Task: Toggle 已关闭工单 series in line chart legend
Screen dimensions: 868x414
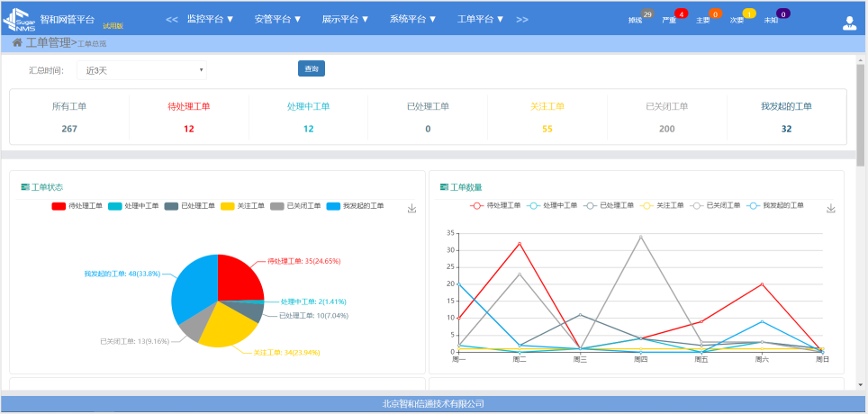Action: coord(715,205)
